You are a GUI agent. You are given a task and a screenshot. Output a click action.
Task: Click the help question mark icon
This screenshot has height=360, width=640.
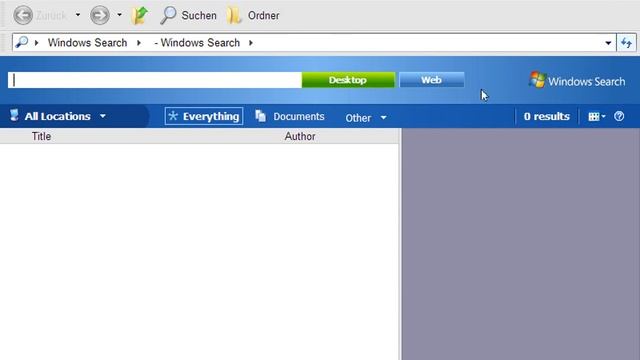tap(619, 116)
